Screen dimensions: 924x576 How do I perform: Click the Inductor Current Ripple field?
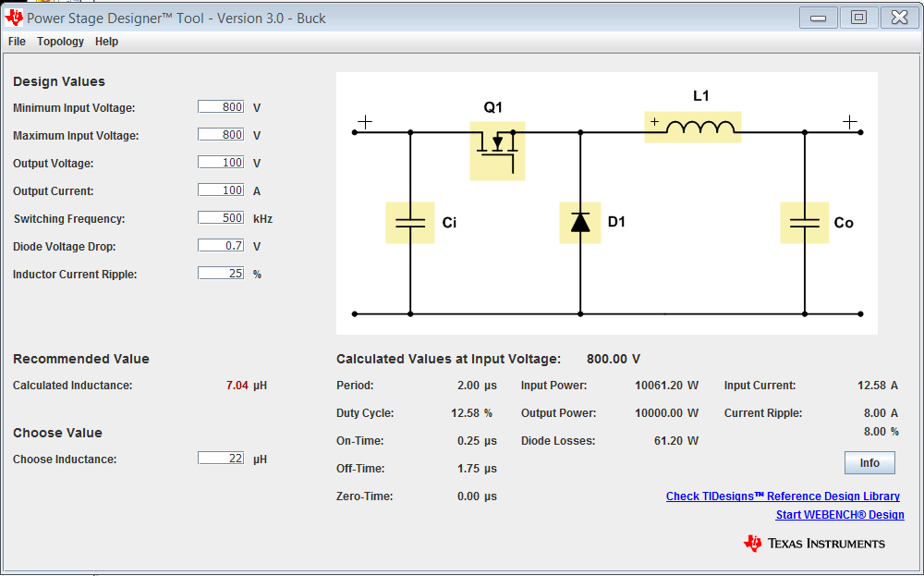(x=221, y=273)
